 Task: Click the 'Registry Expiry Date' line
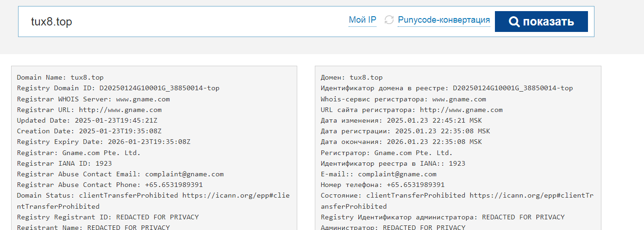click(103, 142)
